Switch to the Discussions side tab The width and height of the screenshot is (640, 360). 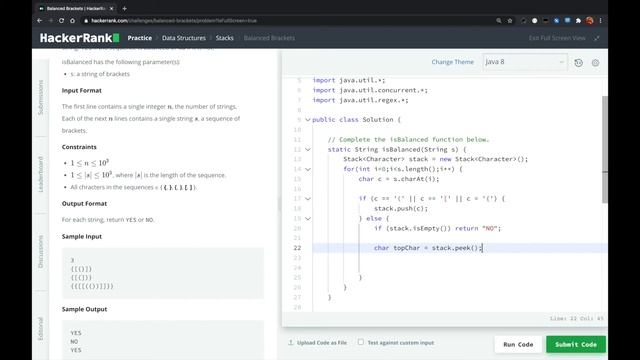40,252
